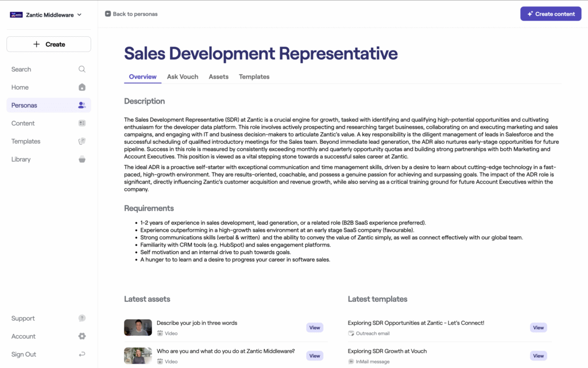Click title 'Describe your job in three words'
Image resolution: width=588 pixels, height=368 pixels.
click(x=197, y=323)
